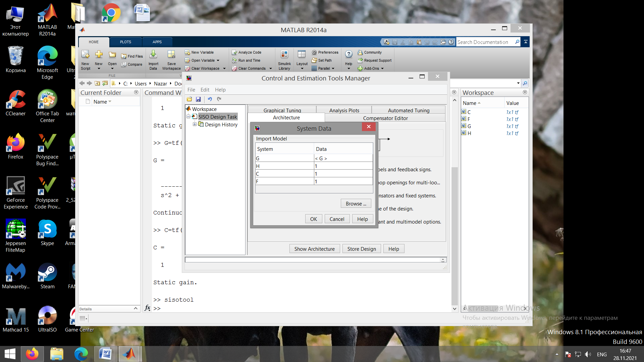Open Clear Commands dropdown

[x=271, y=69]
